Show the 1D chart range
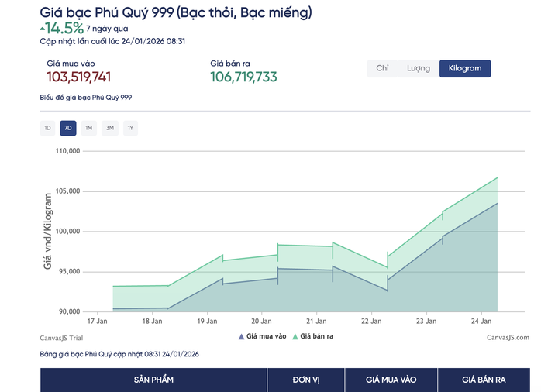 [x=47, y=128]
